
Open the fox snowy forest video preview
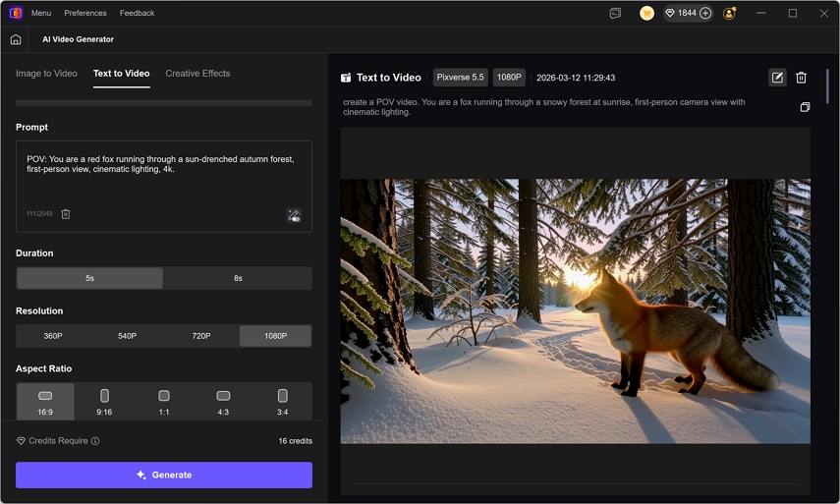(x=576, y=311)
